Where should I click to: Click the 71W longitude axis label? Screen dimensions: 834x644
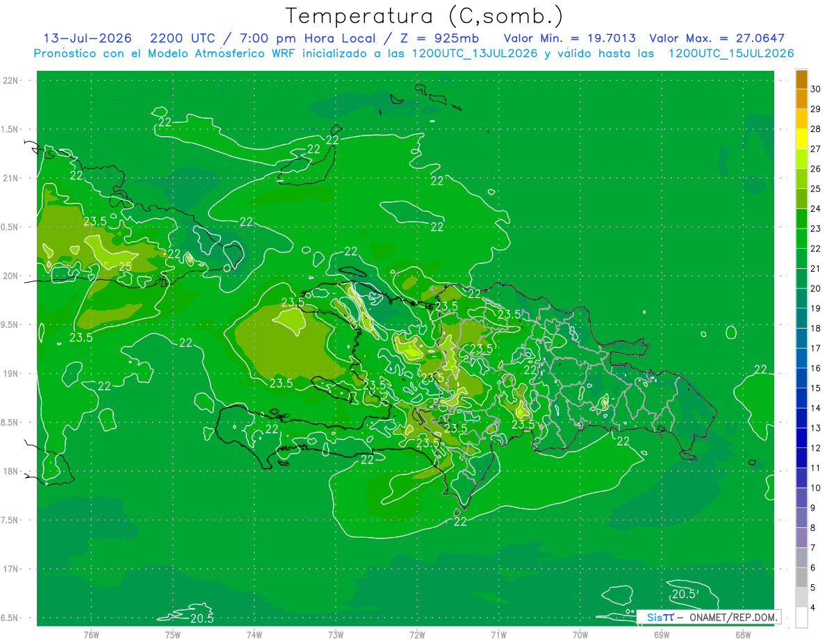(498, 634)
